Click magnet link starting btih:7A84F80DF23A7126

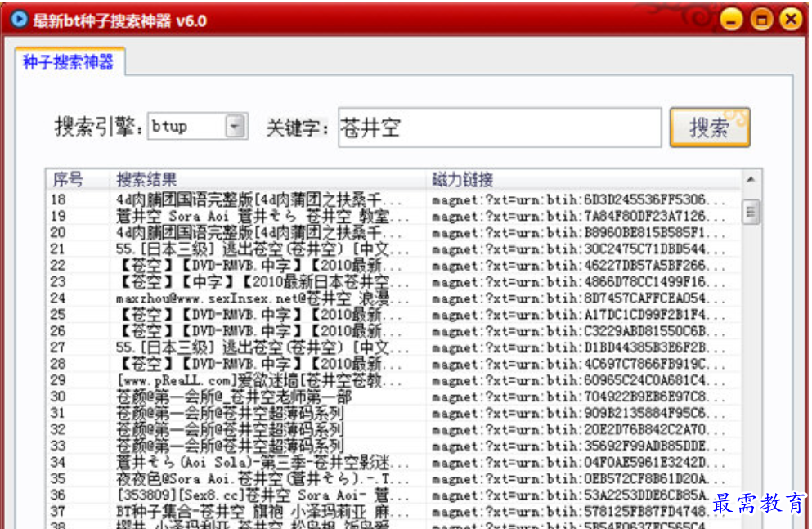[578, 217]
